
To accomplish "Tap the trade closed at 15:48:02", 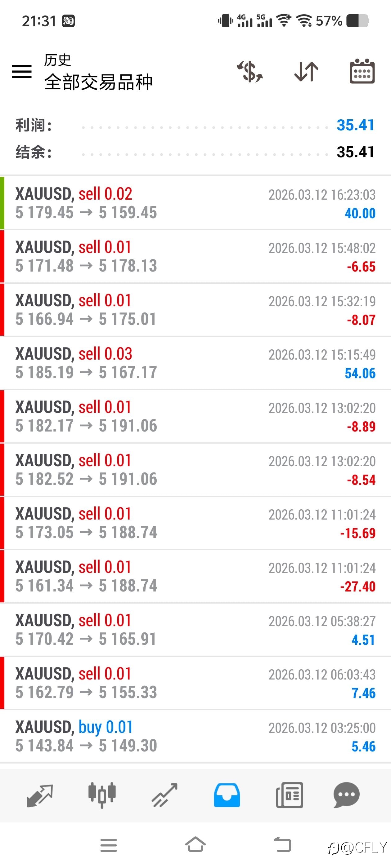I will coord(196,256).
